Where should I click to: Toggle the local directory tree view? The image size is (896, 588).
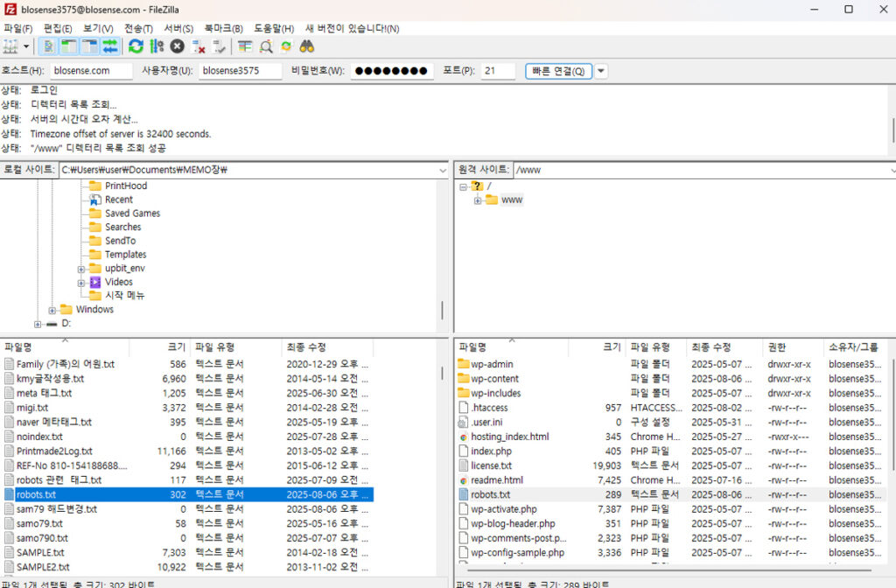click(69, 47)
